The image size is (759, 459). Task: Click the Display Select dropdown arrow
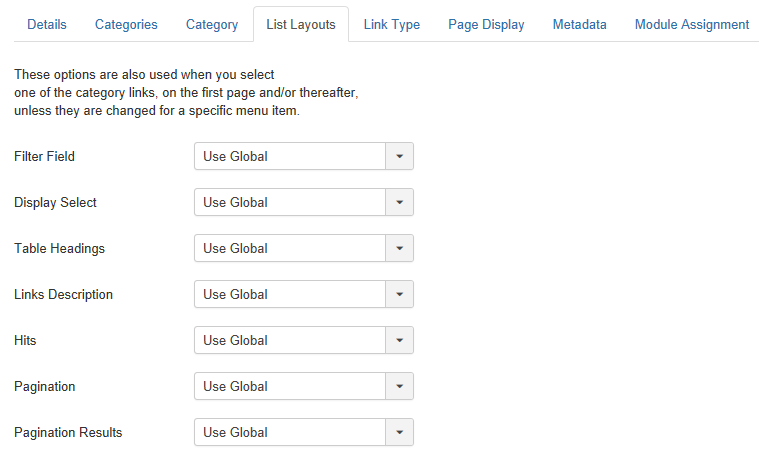click(399, 202)
